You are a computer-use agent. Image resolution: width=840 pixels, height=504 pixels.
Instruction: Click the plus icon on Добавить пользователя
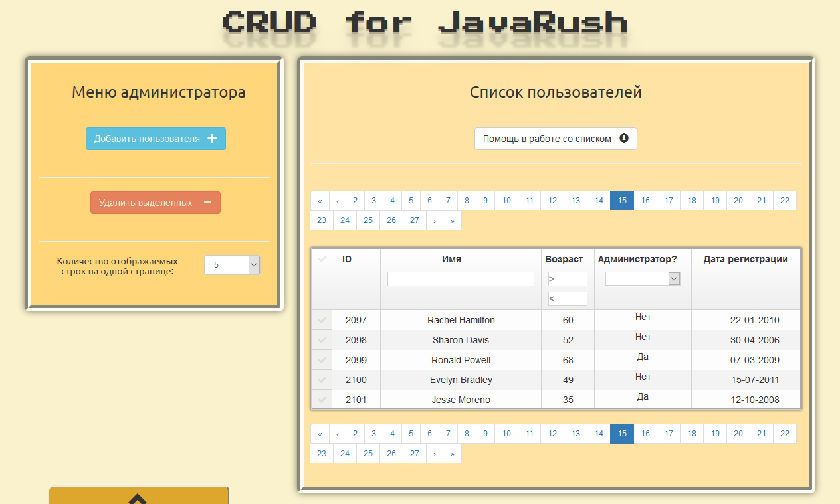[212, 139]
